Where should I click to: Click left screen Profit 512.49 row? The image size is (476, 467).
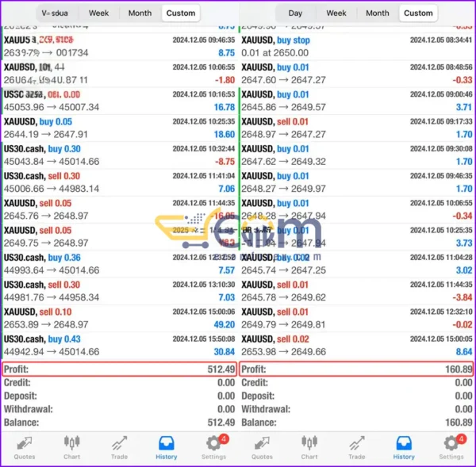coord(119,369)
